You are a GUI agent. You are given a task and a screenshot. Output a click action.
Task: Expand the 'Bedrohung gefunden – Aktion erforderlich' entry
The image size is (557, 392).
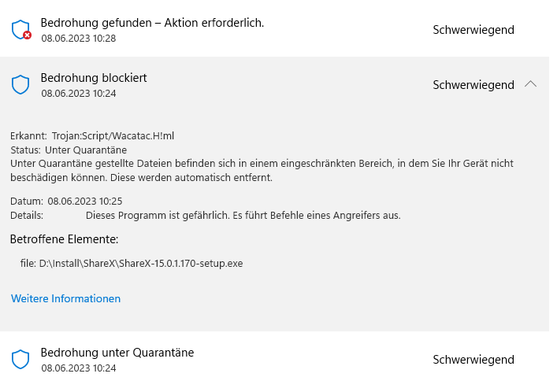pyautogui.click(x=274, y=29)
